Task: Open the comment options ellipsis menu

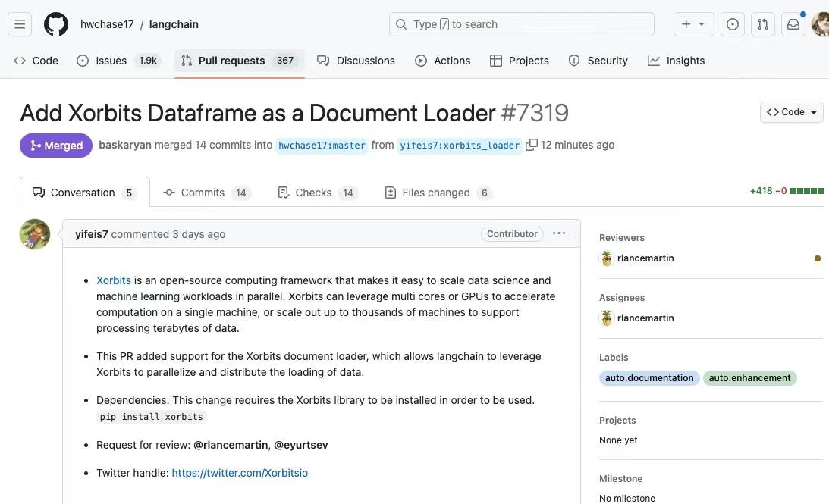Action: click(559, 233)
